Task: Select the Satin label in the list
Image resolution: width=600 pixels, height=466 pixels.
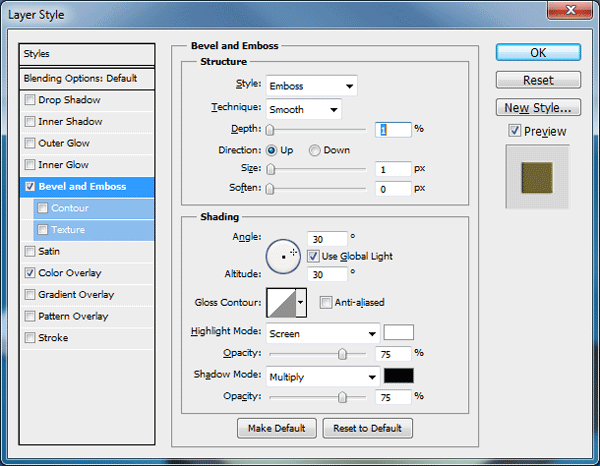Action: coord(49,251)
